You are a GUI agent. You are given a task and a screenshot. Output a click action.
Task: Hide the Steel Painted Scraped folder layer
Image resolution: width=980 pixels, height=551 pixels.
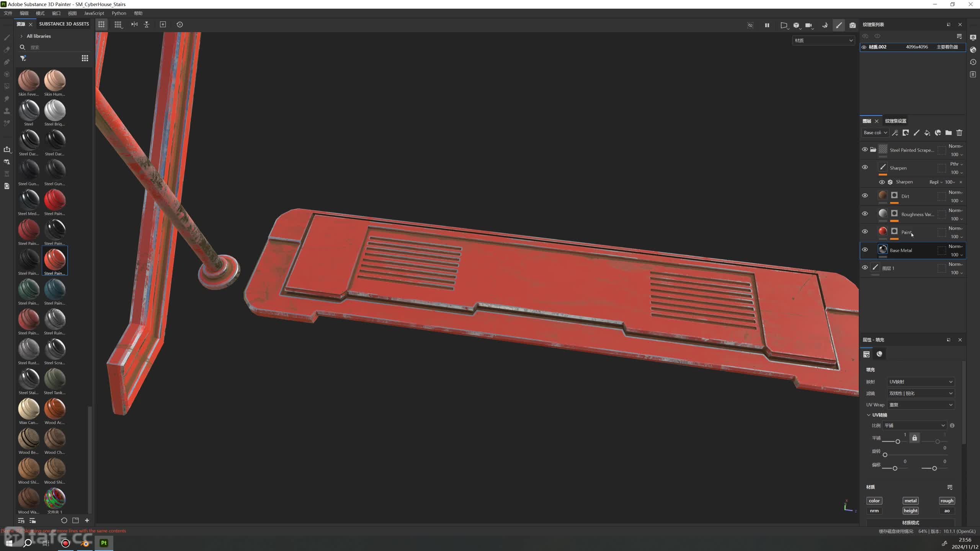[x=865, y=150]
